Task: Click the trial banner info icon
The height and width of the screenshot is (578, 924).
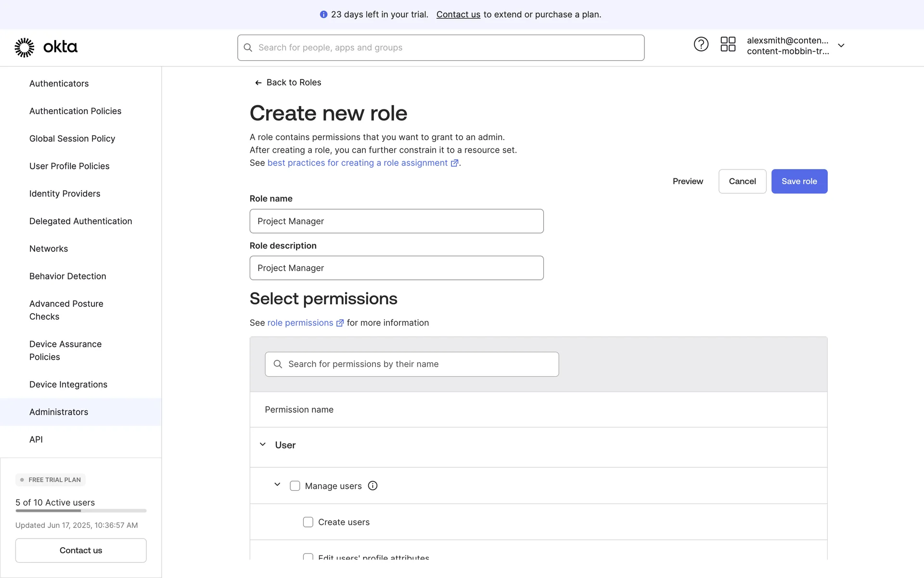Action: click(x=323, y=14)
